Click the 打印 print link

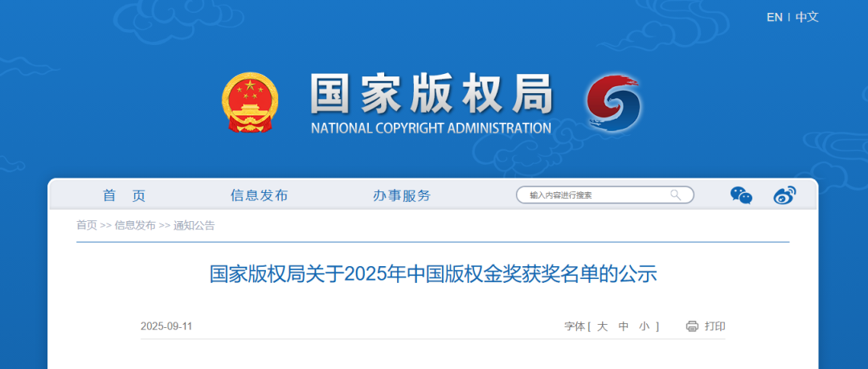tap(714, 326)
